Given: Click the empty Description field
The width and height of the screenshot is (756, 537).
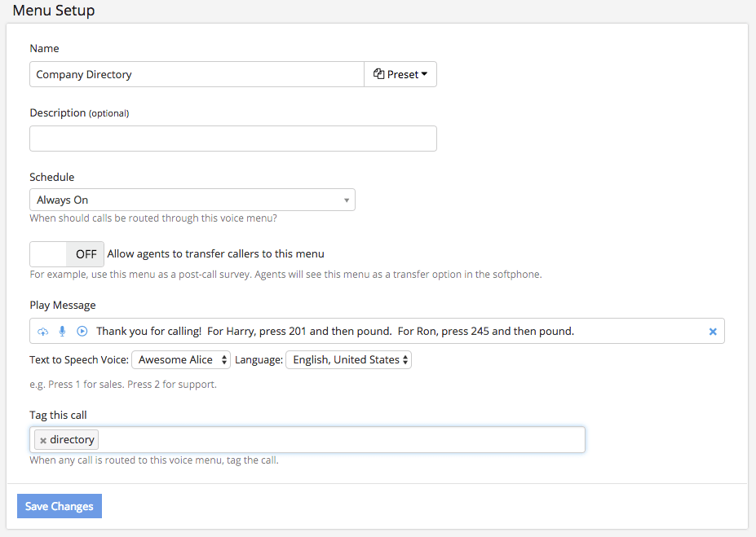Looking at the screenshot, I should pos(232,138).
